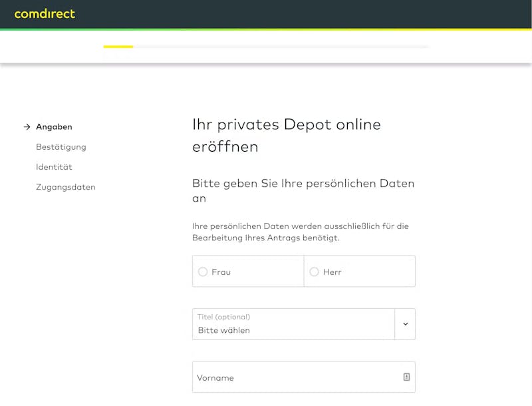Select the Frau radio button
Viewport: 532px width, 406px height.
(x=203, y=272)
